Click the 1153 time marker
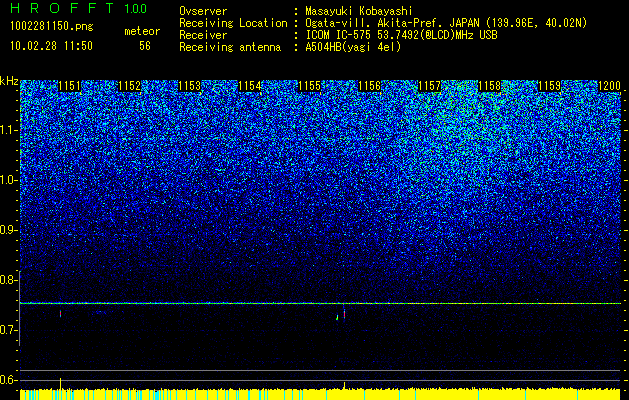629x400 pixels. coord(189,86)
